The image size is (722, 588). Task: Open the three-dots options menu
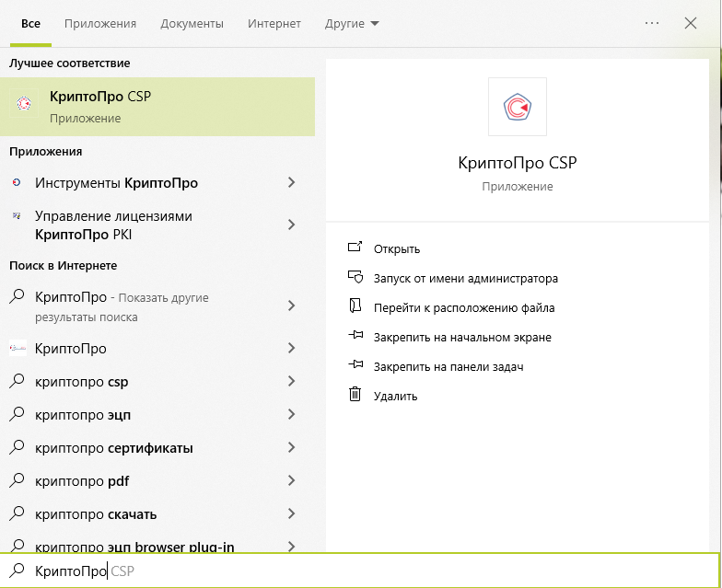pyautogui.click(x=652, y=23)
